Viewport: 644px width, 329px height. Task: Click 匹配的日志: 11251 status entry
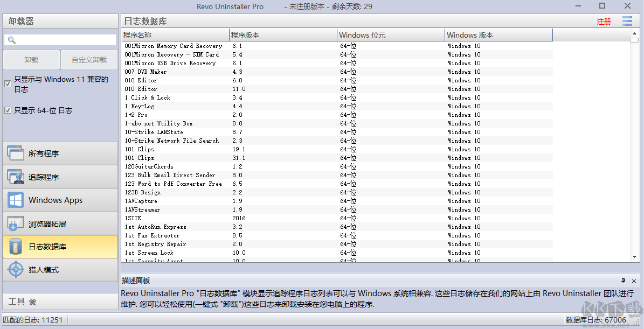pyautogui.click(x=33, y=320)
